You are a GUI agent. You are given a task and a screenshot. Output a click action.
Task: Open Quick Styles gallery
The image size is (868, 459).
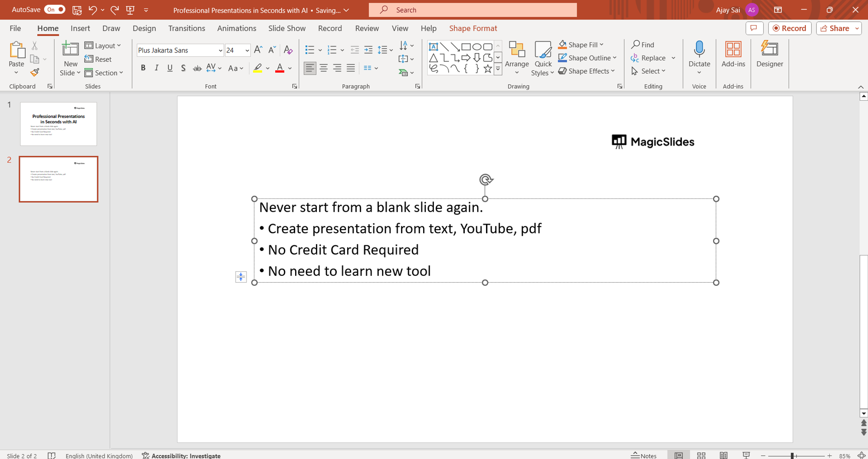[542, 59]
